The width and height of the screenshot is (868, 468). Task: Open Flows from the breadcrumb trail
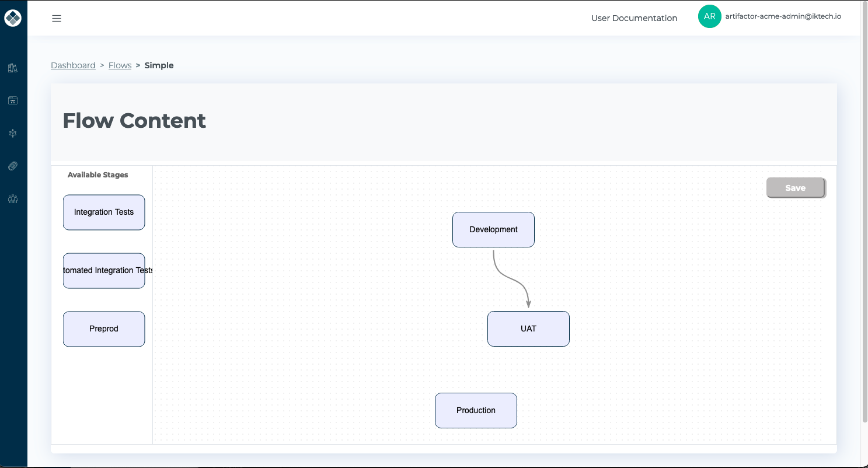pos(120,65)
